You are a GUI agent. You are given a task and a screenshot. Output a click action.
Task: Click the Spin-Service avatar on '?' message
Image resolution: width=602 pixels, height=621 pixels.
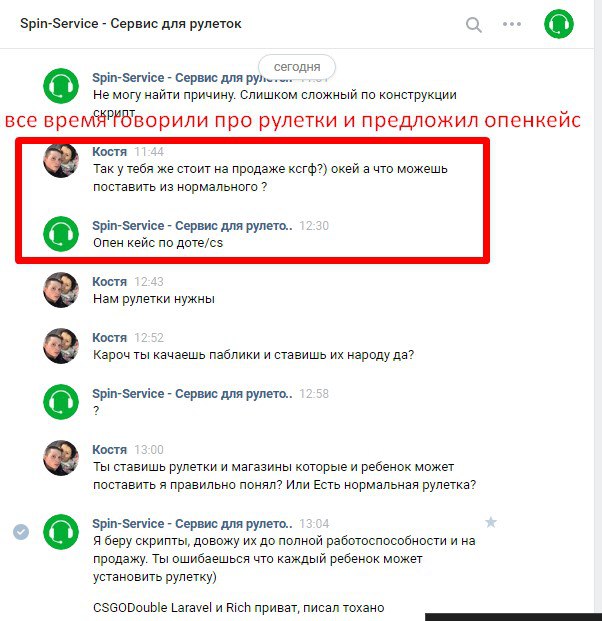(61, 402)
